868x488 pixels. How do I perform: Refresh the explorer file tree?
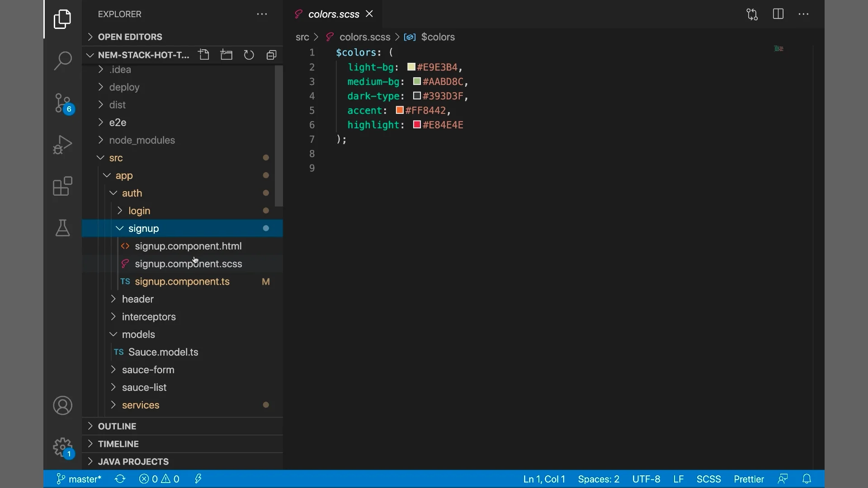[x=249, y=55]
